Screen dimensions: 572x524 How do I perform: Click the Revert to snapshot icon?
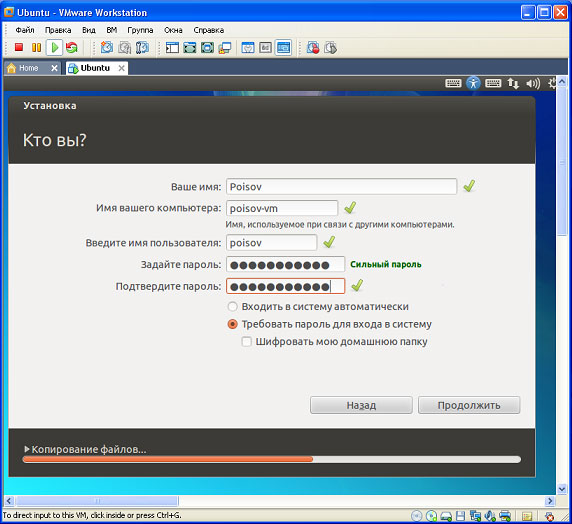(125, 47)
